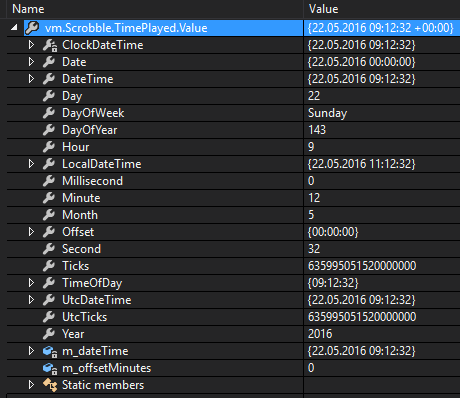The image size is (460, 398).
Task: Expand the ClockDateTime property
Action: tap(31, 45)
